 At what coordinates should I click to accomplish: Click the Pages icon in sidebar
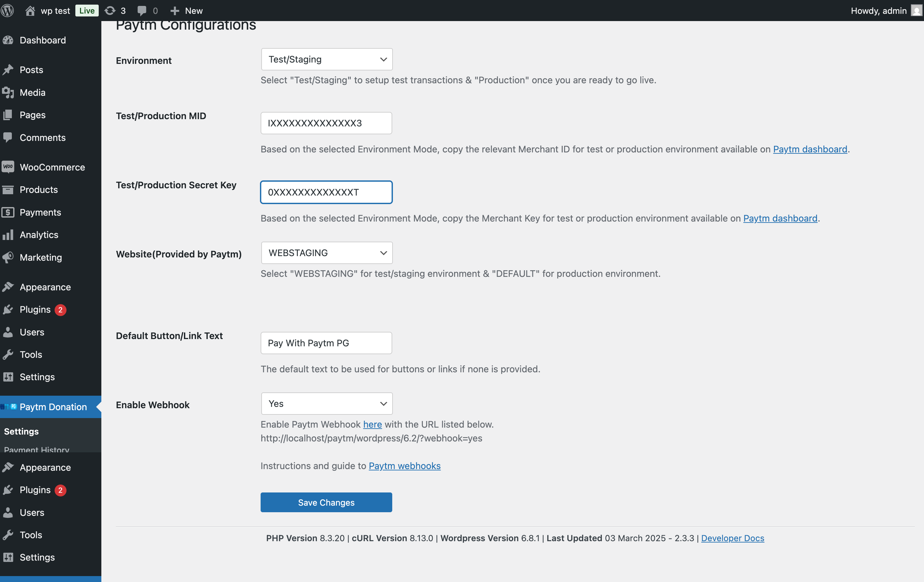coord(8,115)
